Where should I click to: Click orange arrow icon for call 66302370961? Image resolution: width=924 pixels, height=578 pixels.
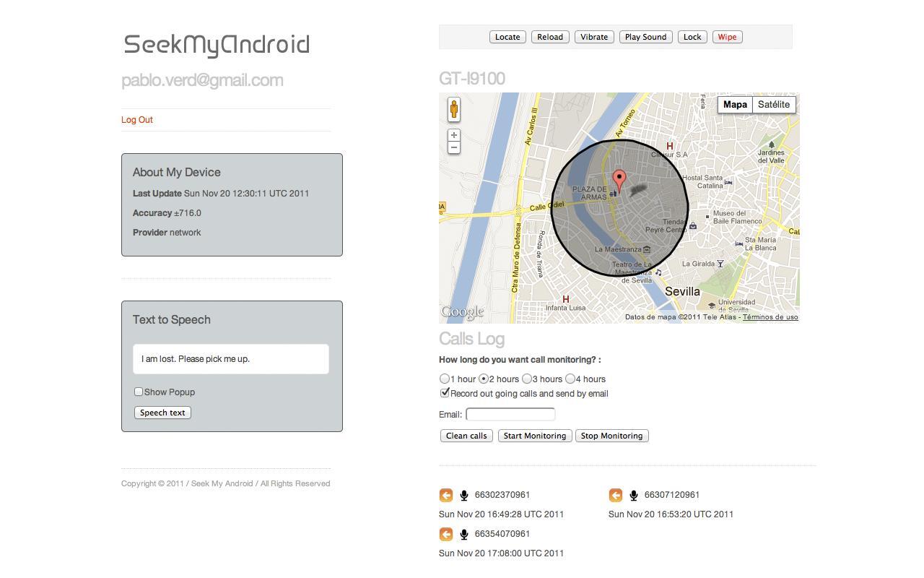click(446, 495)
